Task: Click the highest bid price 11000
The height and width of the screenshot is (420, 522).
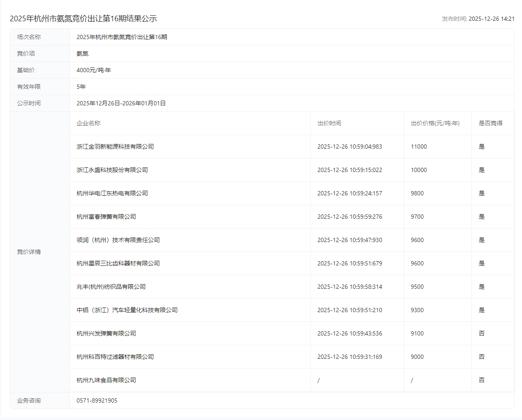Action: (x=418, y=147)
